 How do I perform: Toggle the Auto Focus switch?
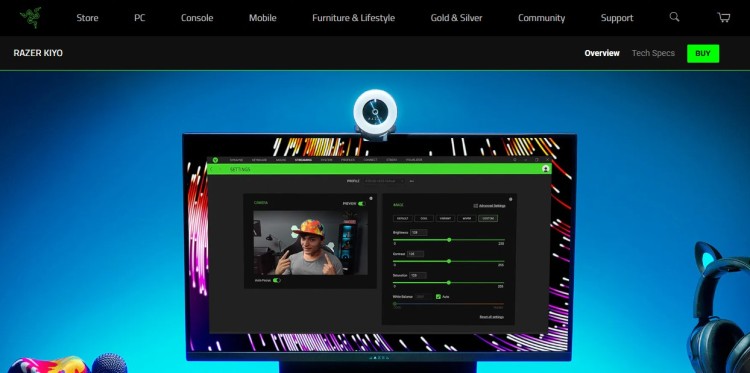[277, 280]
